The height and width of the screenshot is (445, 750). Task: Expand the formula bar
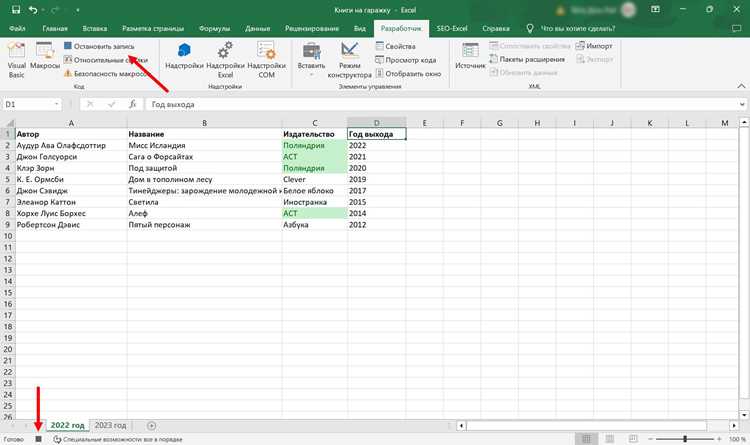(742, 104)
